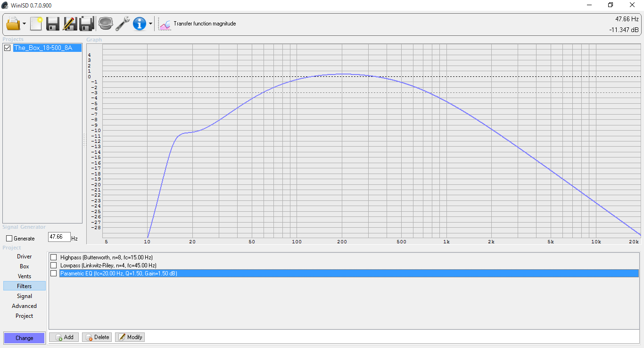644x348 pixels.
Task: Click the Change button
Action: point(24,338)
